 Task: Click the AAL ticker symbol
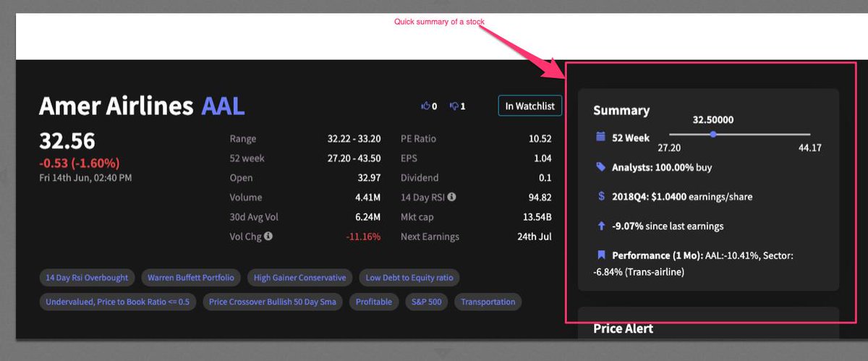coord(223,106)
